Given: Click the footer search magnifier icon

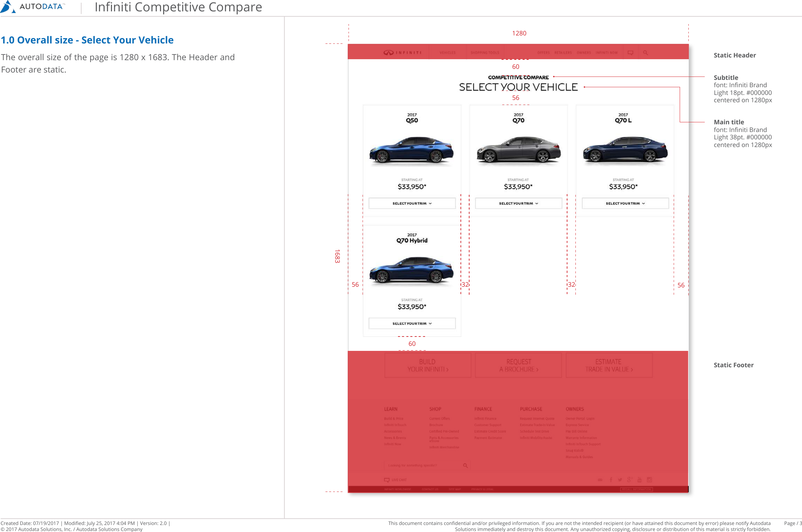Looking at the screenshot, I should [465, 465].
